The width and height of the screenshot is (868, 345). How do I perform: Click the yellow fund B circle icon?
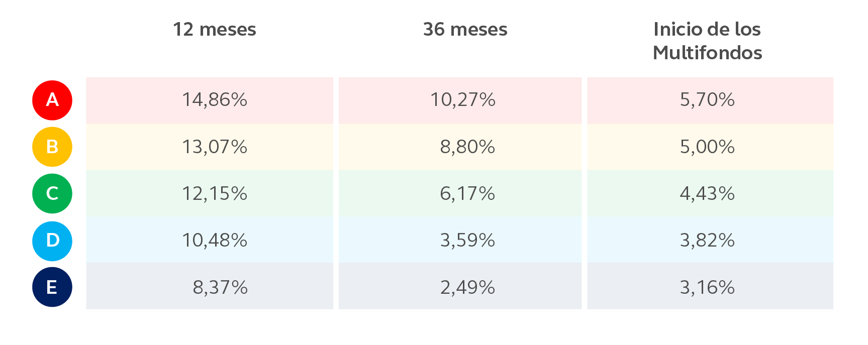(x=52, y=147)
